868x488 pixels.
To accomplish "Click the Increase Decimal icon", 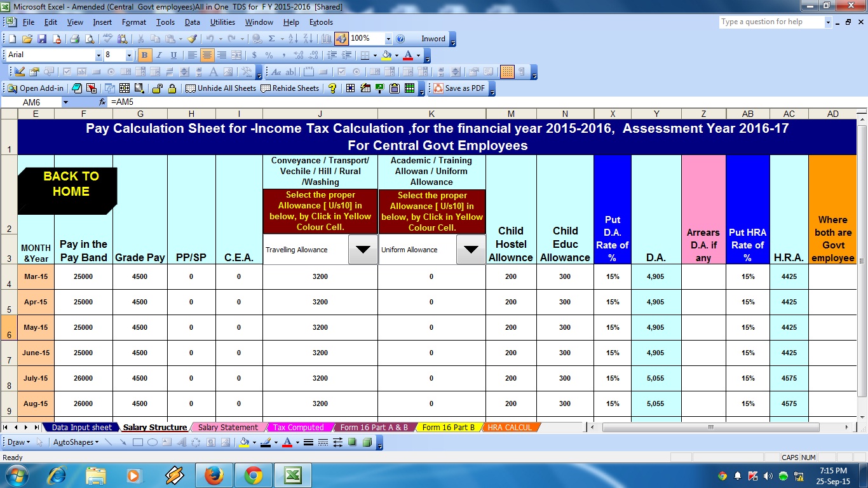I will (299, 55).
